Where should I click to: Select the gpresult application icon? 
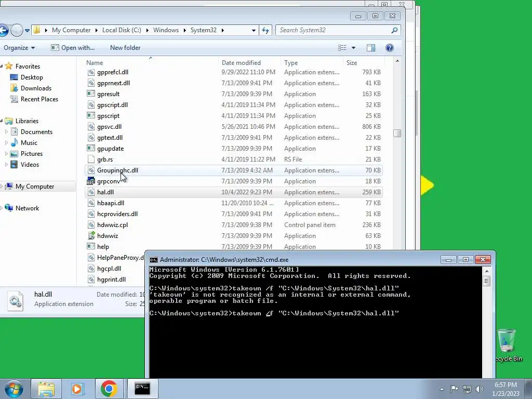point(90,94)
